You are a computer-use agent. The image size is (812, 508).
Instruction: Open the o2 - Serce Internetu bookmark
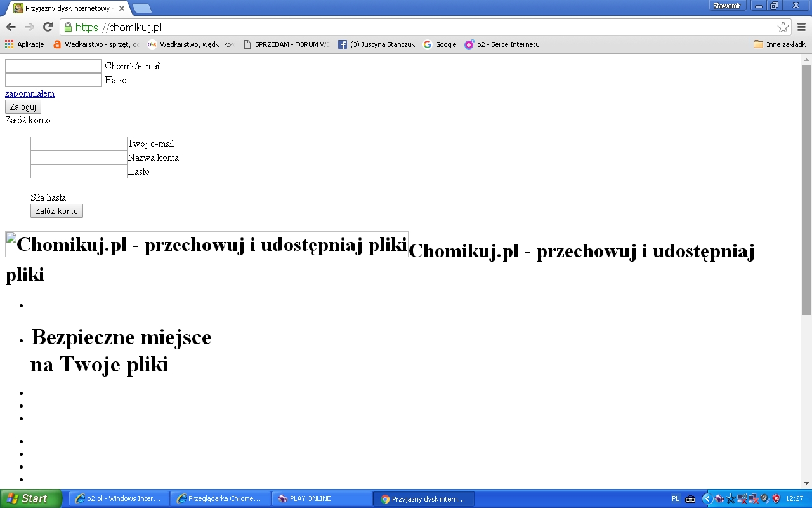click(502, 44)
